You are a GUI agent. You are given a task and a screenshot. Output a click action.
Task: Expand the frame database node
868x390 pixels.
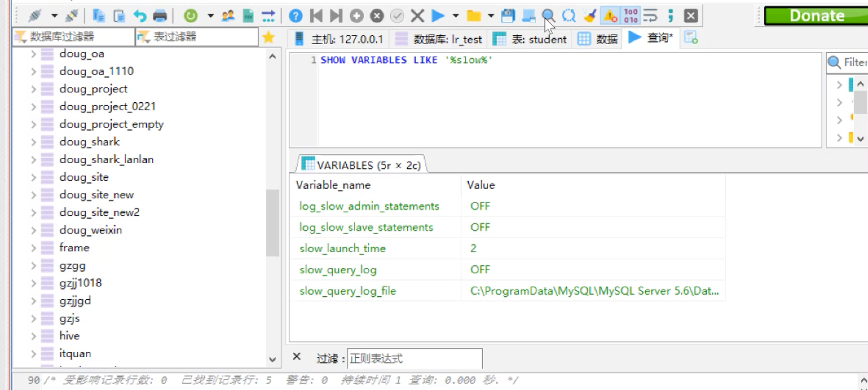click(33, 248)
